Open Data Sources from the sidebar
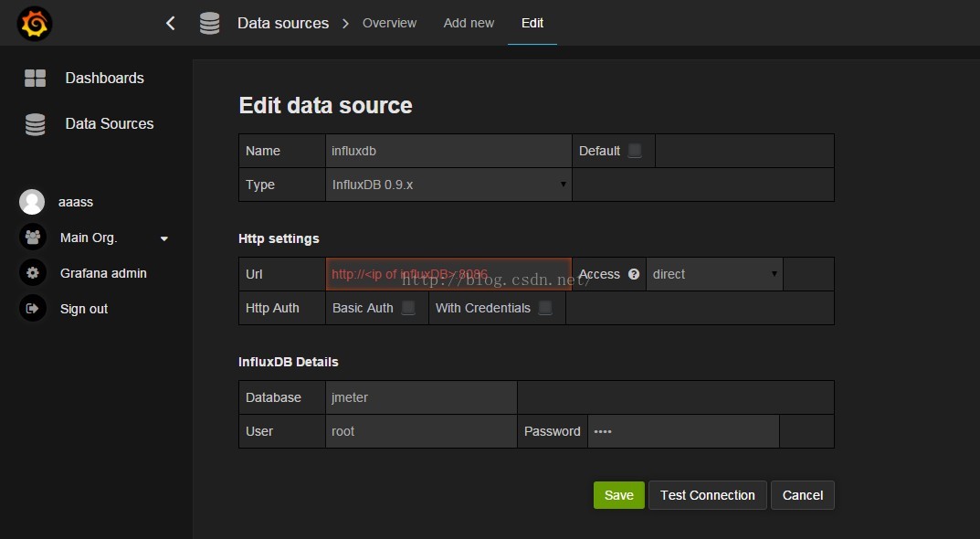980x539 pixels. tap(110, 124)
